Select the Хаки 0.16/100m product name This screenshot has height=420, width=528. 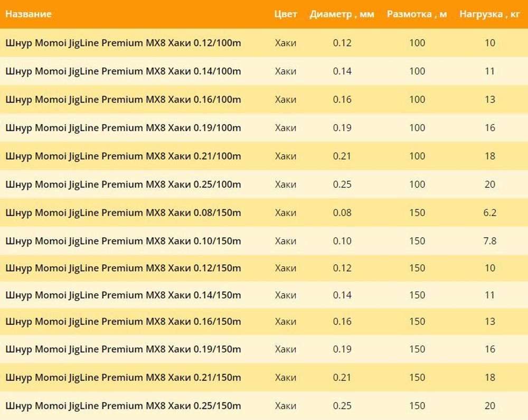(123, 99)
